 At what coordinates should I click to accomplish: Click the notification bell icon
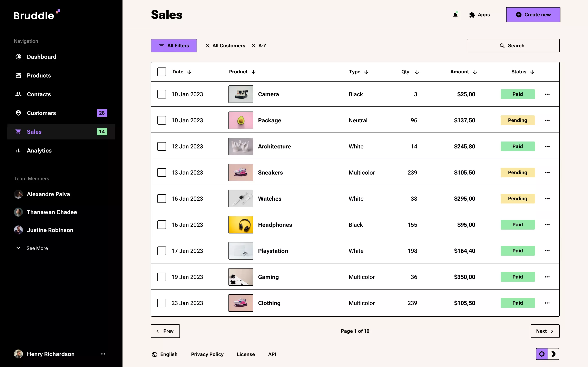point(455,14)
